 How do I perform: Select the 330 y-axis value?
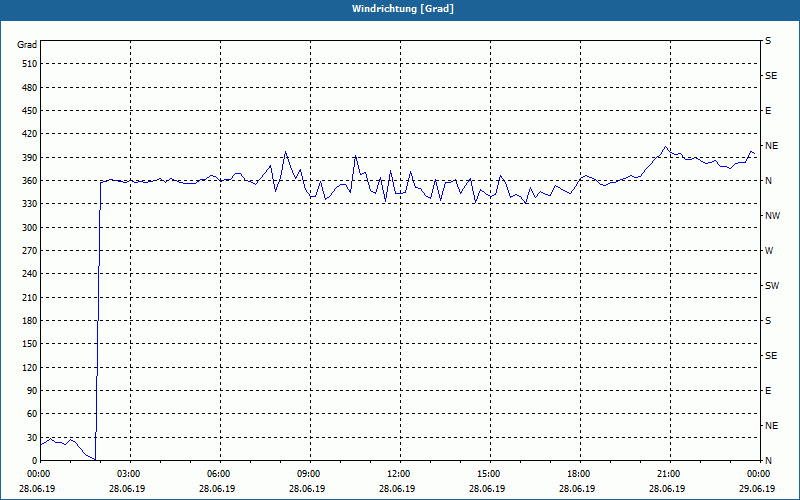click(30, 204)
